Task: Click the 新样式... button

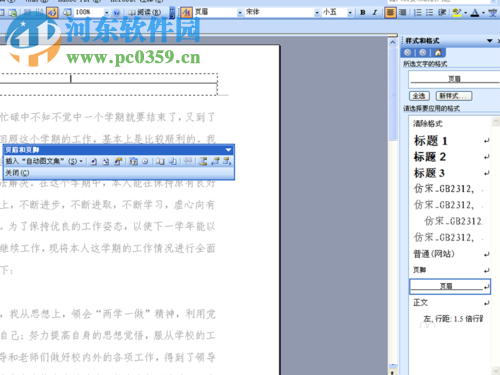Action: pos(454,96)
